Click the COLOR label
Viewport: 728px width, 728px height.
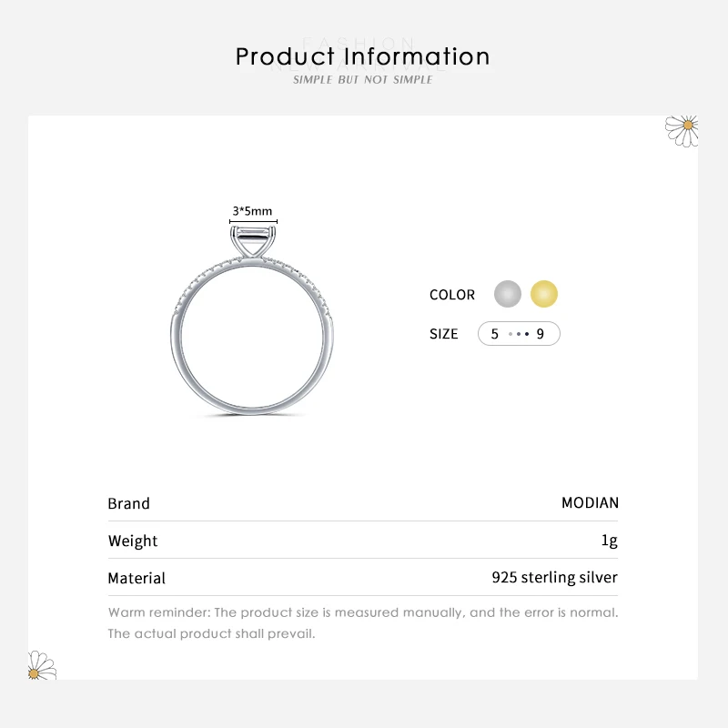coord(452,295)
